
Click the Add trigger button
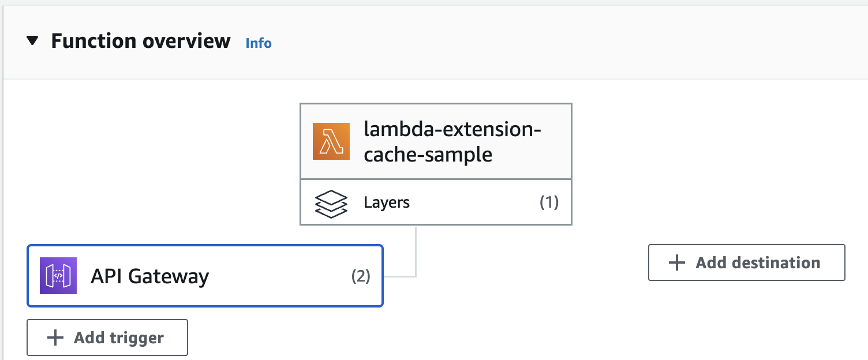click(x=107, y=337)
